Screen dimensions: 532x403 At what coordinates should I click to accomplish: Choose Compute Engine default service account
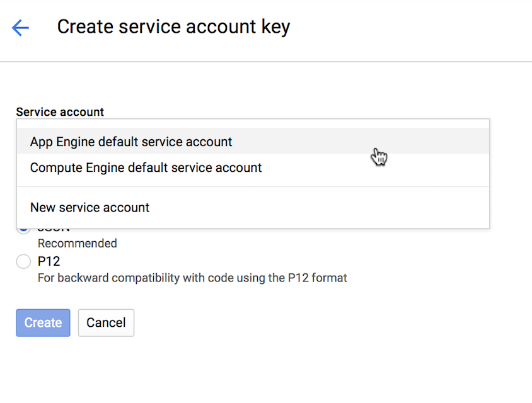pyautogui.click(x=146, y=168)
